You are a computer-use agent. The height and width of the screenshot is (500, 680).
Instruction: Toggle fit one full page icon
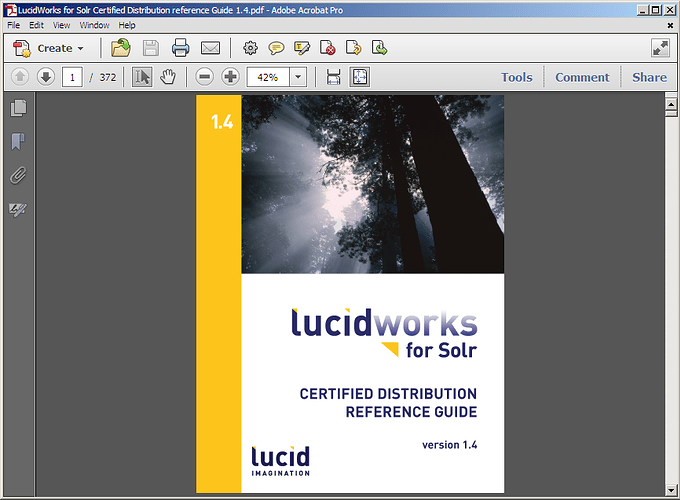point(360,77)
